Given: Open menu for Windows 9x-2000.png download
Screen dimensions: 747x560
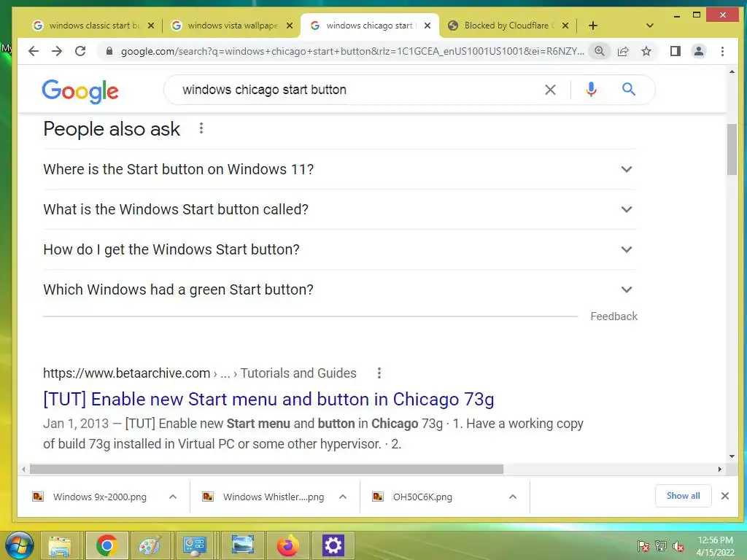Looking at the screenshot, I should pyautogui.click(x=172, y=497).
